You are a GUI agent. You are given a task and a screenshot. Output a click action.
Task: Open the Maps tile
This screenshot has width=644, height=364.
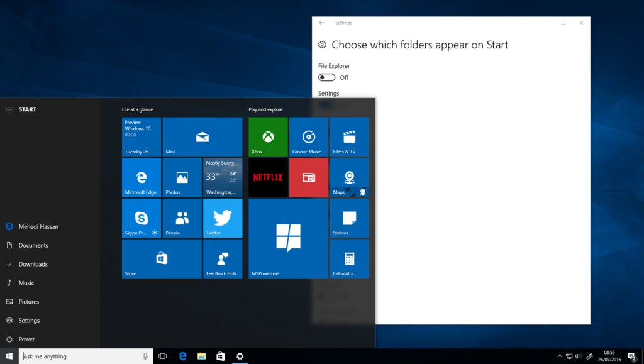click(350, 177)
